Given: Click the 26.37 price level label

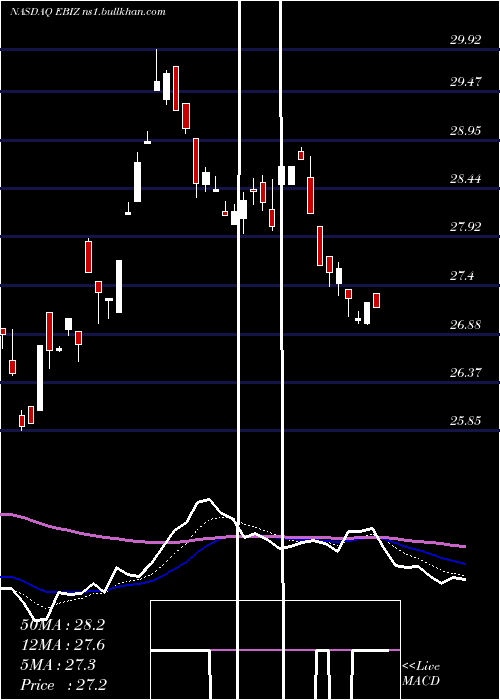Looking at the screenshot, I should (x=465, y=372).
